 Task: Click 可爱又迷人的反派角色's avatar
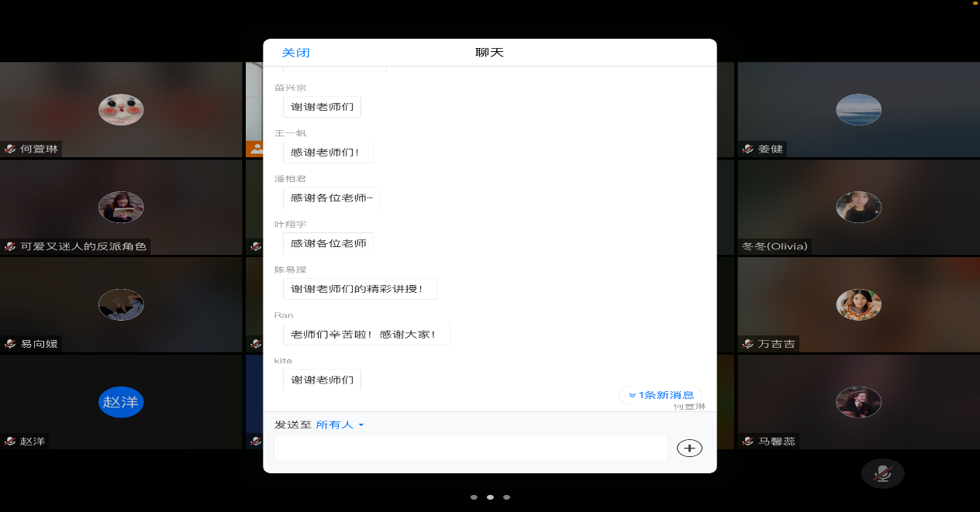(121, 207)
